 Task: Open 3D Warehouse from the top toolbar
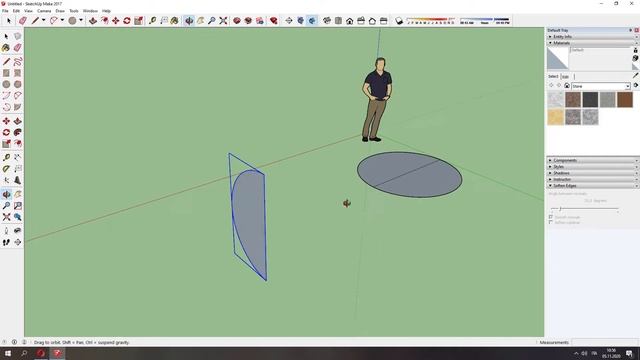pyautogui.click(x=237, y=20)
